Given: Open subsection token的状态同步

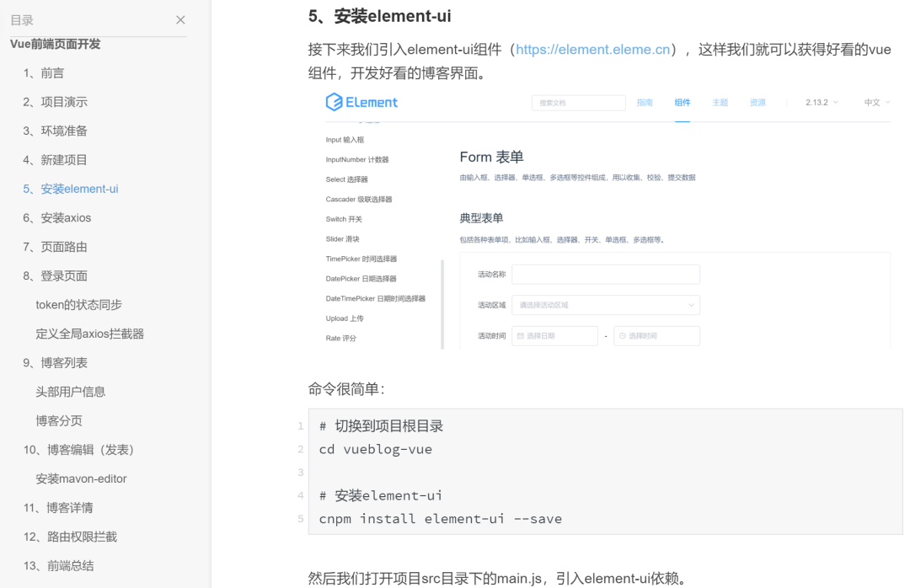Looking at the screenshot, I should point(79,305).
